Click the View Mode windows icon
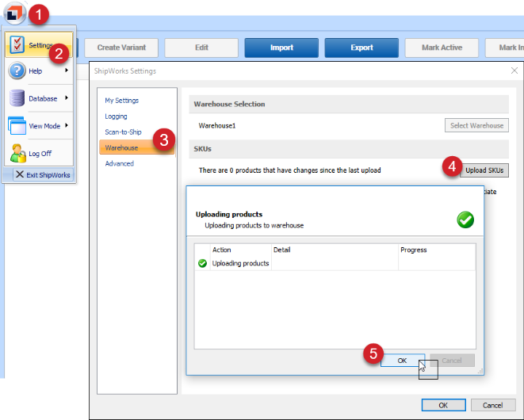The width and height of the screenshot is (524, 420). tap(17, 126)
